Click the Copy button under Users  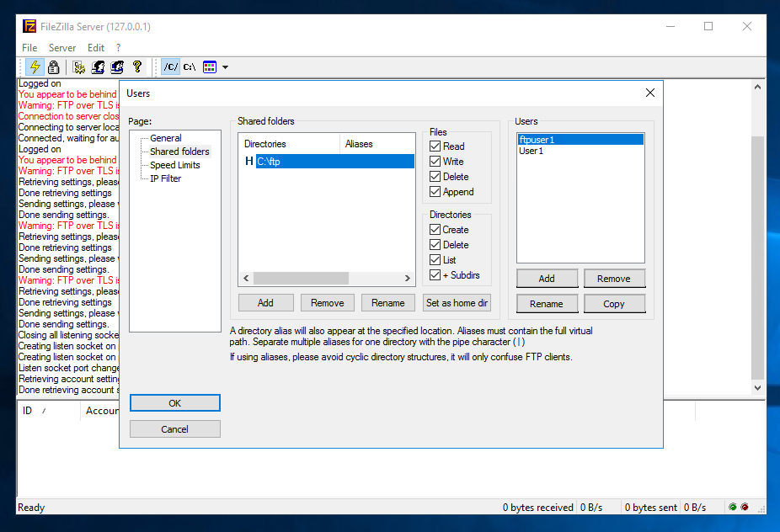[614, 303]
